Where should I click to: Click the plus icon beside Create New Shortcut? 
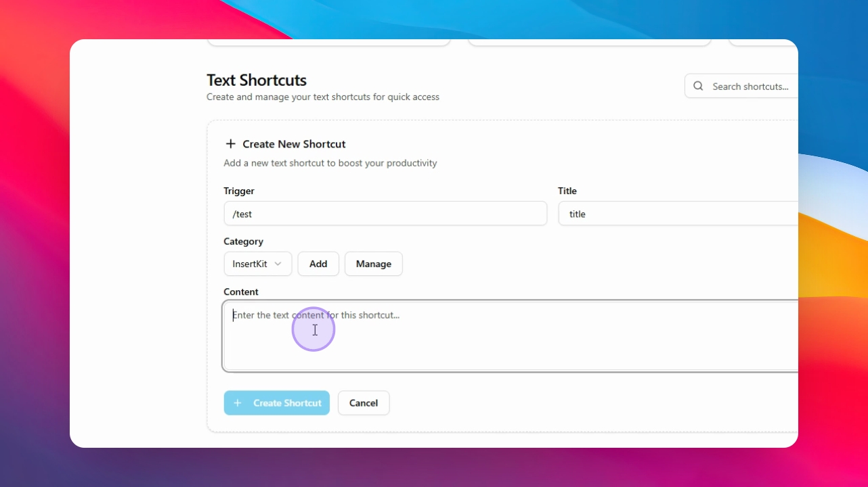click(231, 144)
